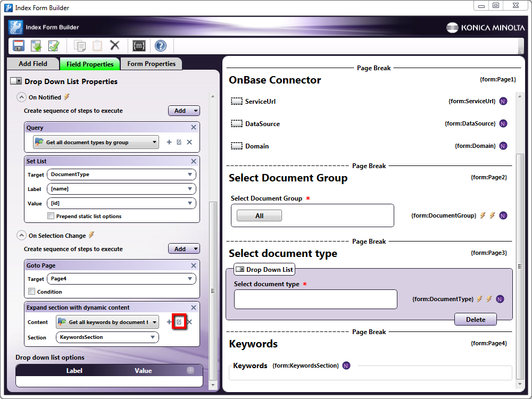The image size is (532, 399).
Task: Click the edit icon for Get all keywords query
Action: click(179, 321)
